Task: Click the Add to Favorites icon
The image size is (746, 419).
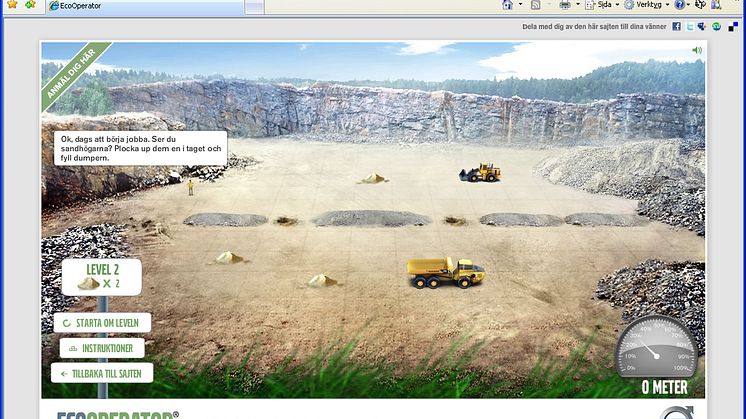Action: [30, 5]
